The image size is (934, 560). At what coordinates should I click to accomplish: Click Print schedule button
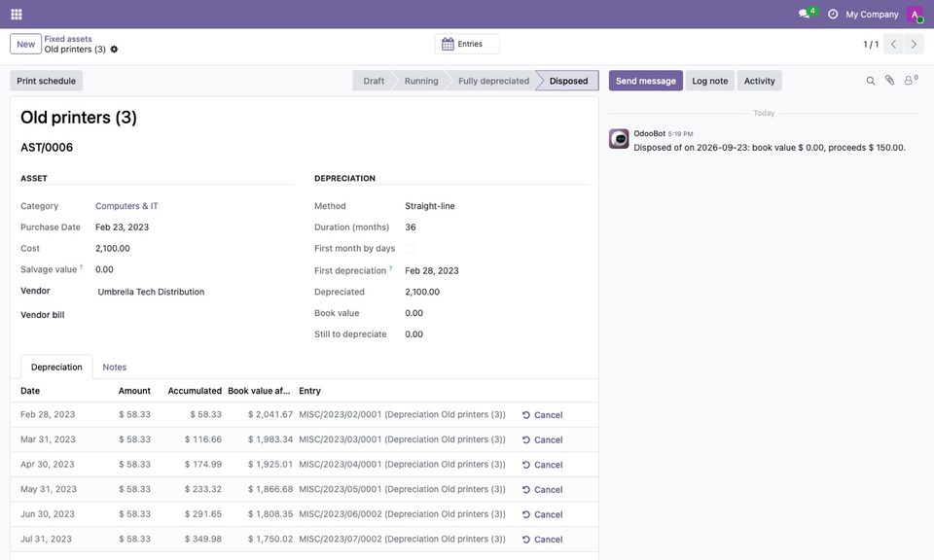[x=46, y=81]
